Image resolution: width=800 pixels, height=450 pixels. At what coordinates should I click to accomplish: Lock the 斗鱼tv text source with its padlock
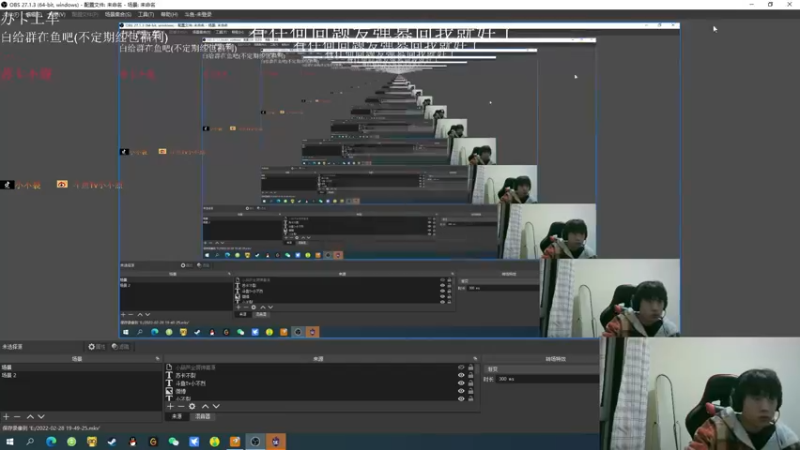click(x=470, y=383)
